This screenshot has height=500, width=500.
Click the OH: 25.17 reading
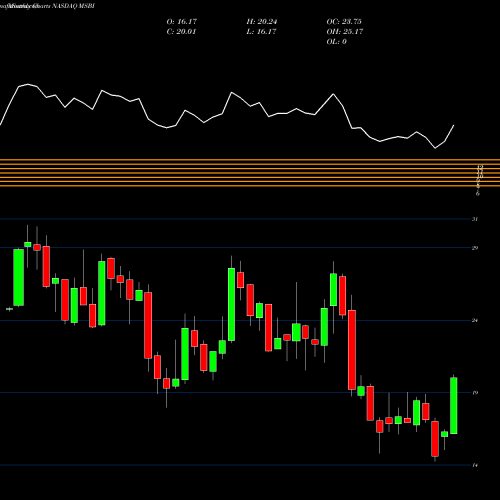coord(345,32)
